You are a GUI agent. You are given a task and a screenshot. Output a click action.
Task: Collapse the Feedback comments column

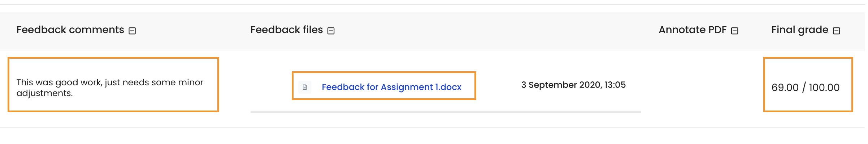(x=133, y=31)
